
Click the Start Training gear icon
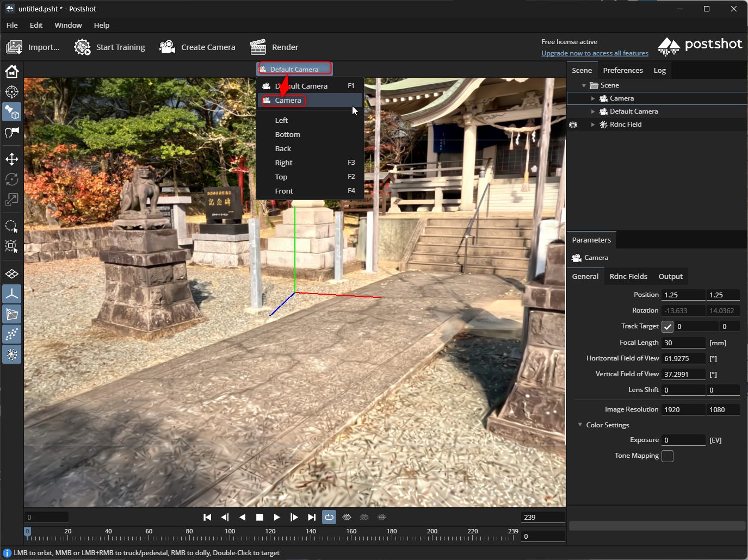pyautogui.click(x=82, y=47)
